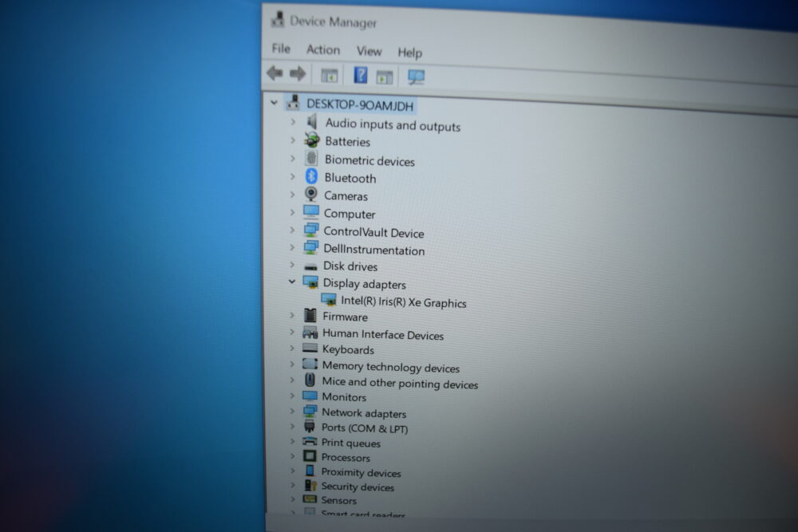This screenshot has width=798, height=532.
Task: Click the Scan for hardware changes icon
Action: (x=416, y=77)
